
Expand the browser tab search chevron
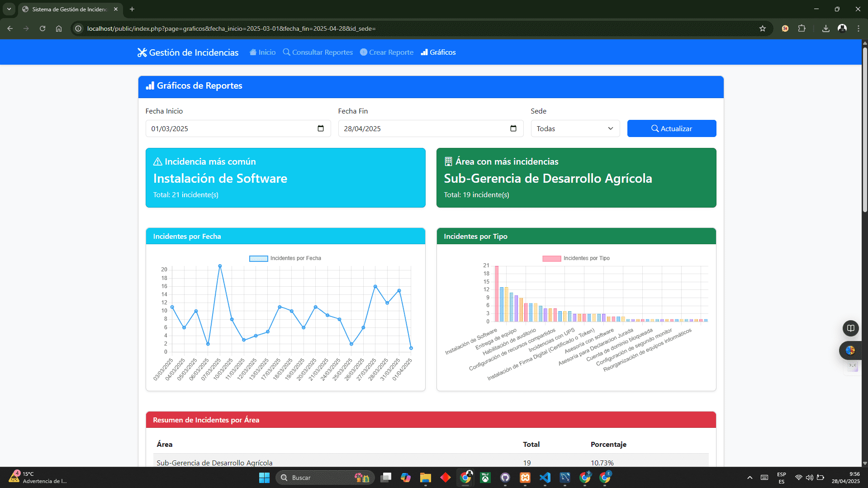click(9, 9)
